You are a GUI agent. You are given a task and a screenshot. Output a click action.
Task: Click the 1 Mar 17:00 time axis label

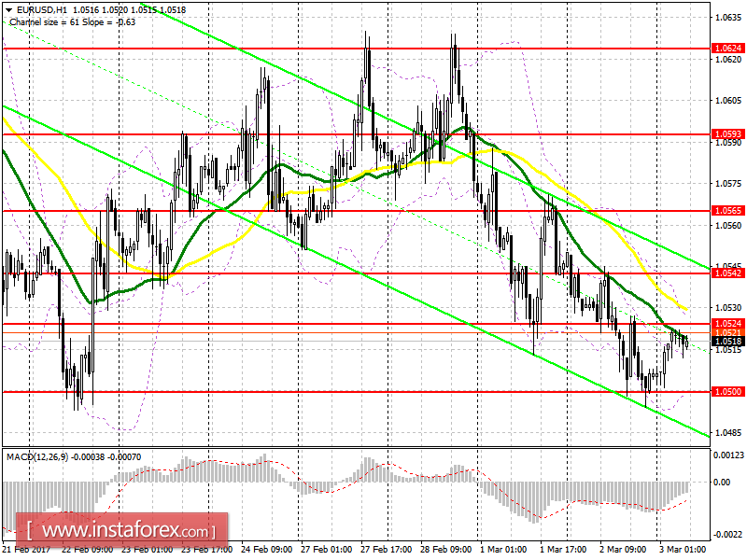[563, 549]
